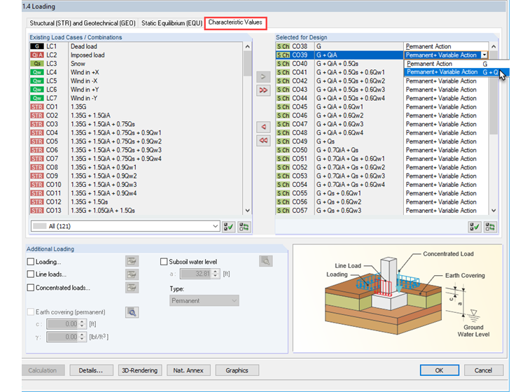Enable Subsoil water level checkbox

pos(164,262)
